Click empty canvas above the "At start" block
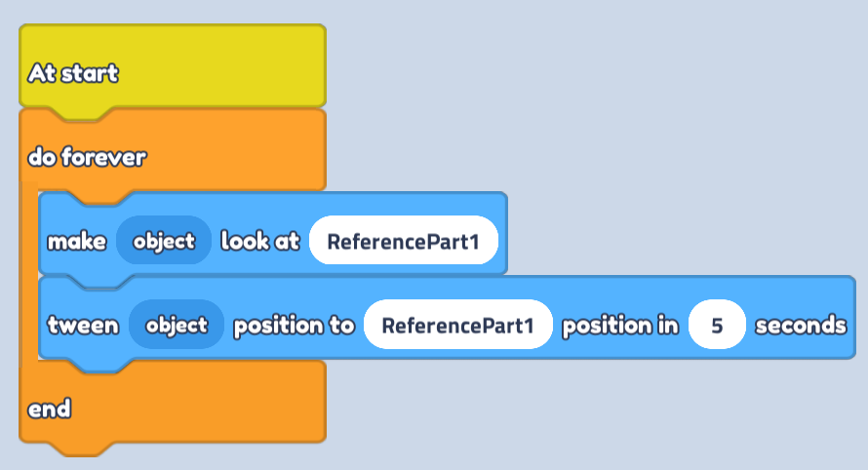 (172, 11)
